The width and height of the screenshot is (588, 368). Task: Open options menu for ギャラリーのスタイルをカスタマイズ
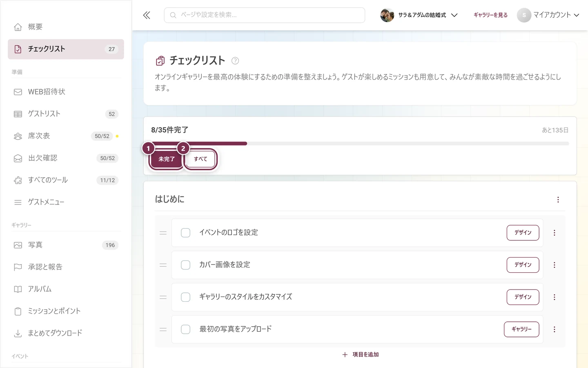[555, 297]
